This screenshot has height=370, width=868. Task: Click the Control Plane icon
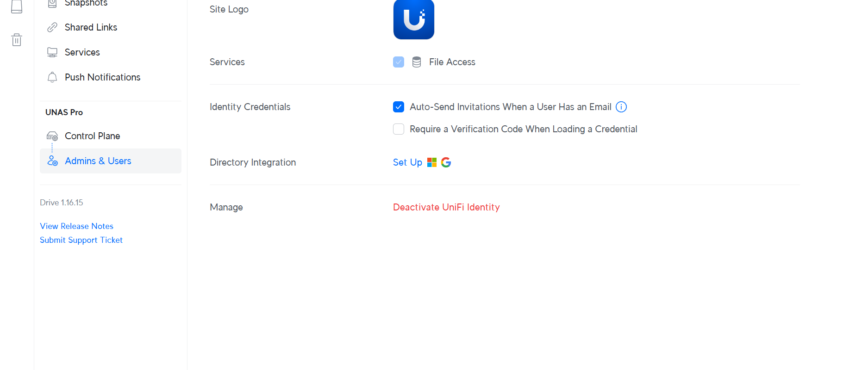[x=52, y=136]
